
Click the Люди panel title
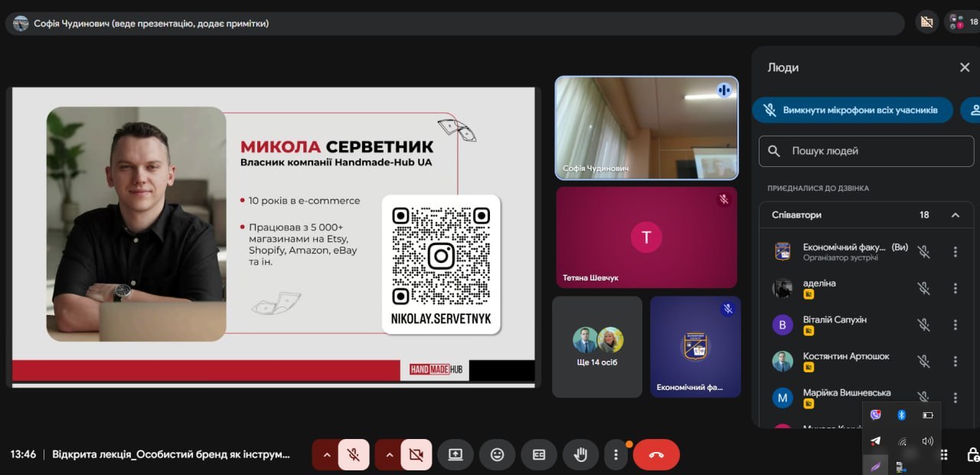pos(783,67)
